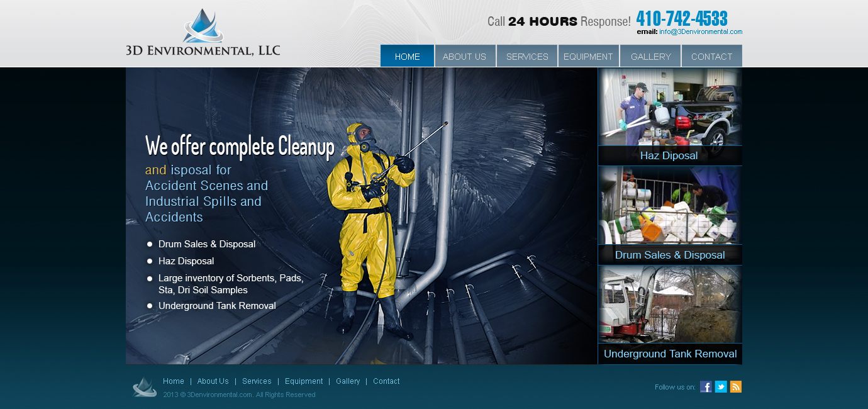Switch to the GALLERY navigation tab
This screenshot has height=409, width=868.
click(650, 56)
